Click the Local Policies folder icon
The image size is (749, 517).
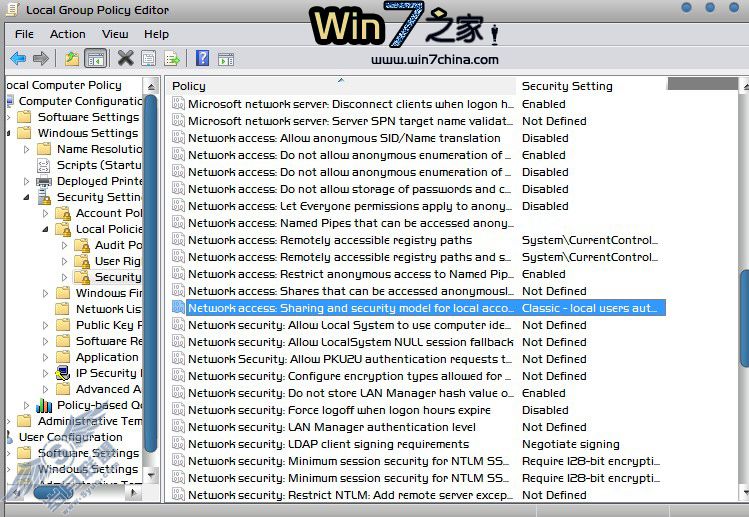(x=63, y=229)
